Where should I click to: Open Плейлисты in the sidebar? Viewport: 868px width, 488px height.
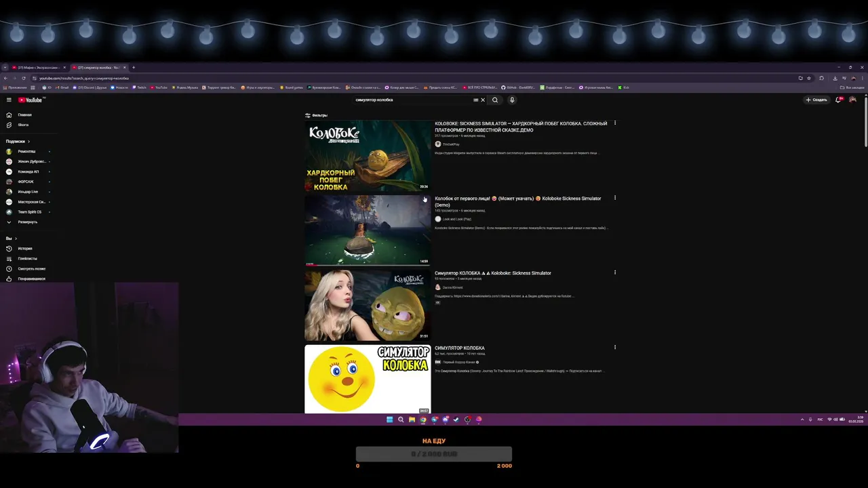coord(27,258)
